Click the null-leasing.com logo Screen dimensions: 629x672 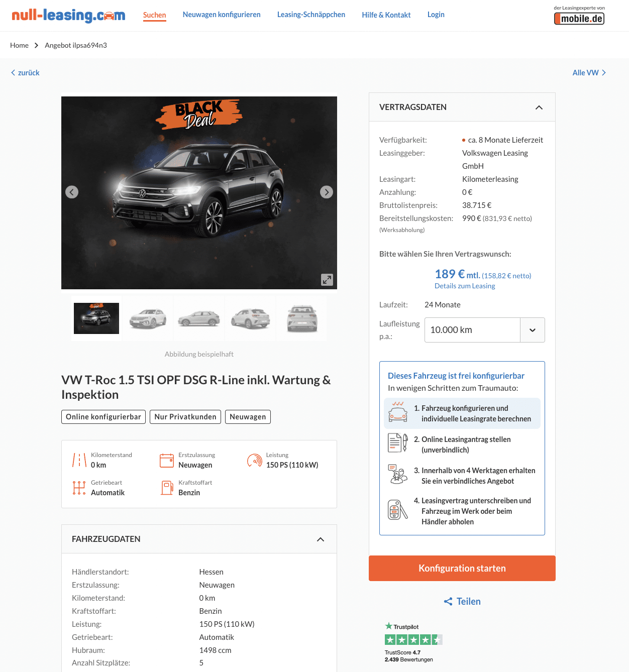point(68,15)
